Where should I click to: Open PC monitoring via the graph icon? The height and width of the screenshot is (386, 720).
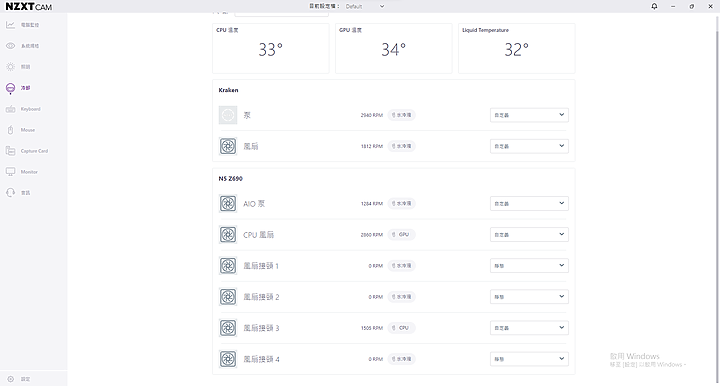tap(11, 25)
